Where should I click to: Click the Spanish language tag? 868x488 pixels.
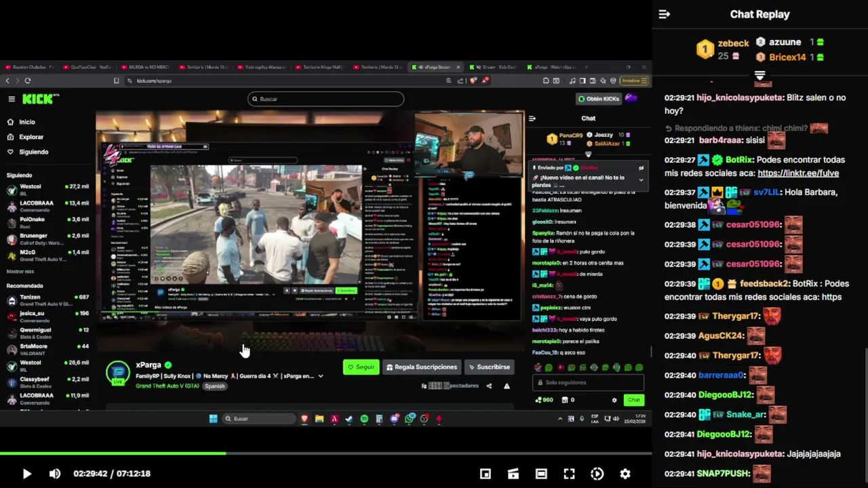(214, 386)
